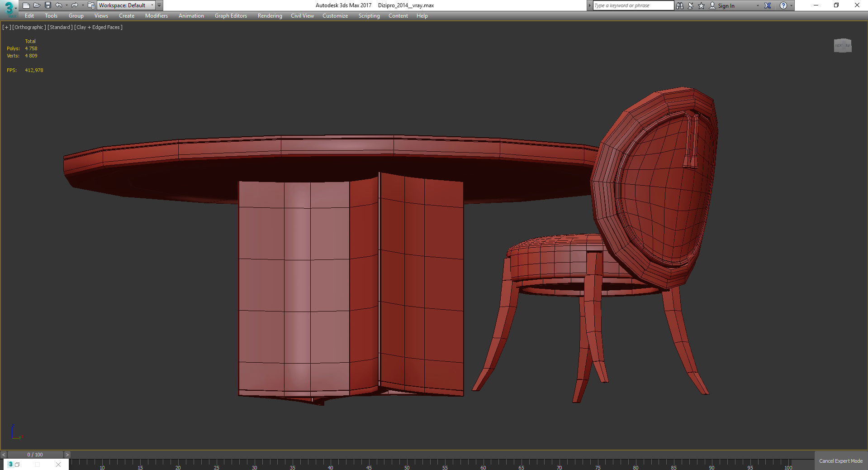Viewport: 868px width, 470px height.
Task: Click the viewport [+] general label menu
Action: pos(6,27)
